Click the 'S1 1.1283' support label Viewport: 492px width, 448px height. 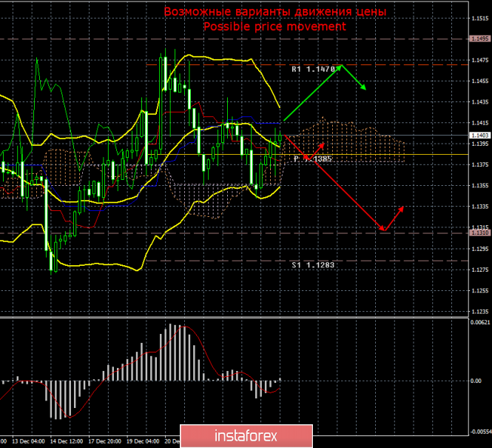pos(313,265)
